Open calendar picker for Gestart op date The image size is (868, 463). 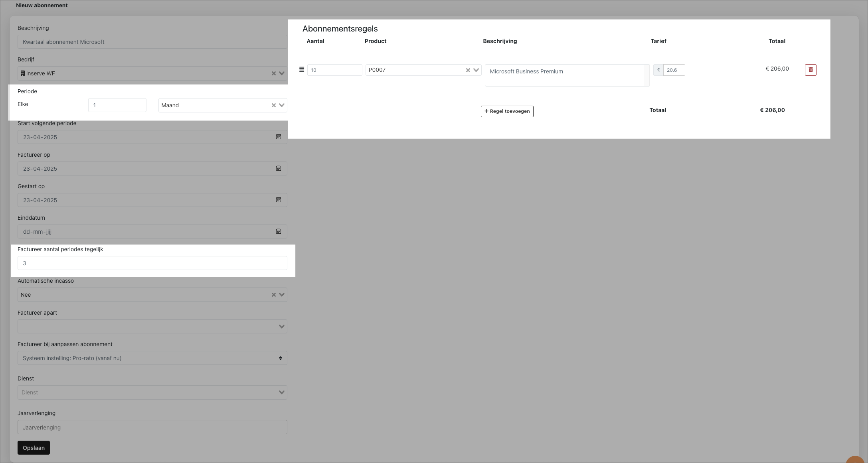pyautogui.click(x=279, y=200)
